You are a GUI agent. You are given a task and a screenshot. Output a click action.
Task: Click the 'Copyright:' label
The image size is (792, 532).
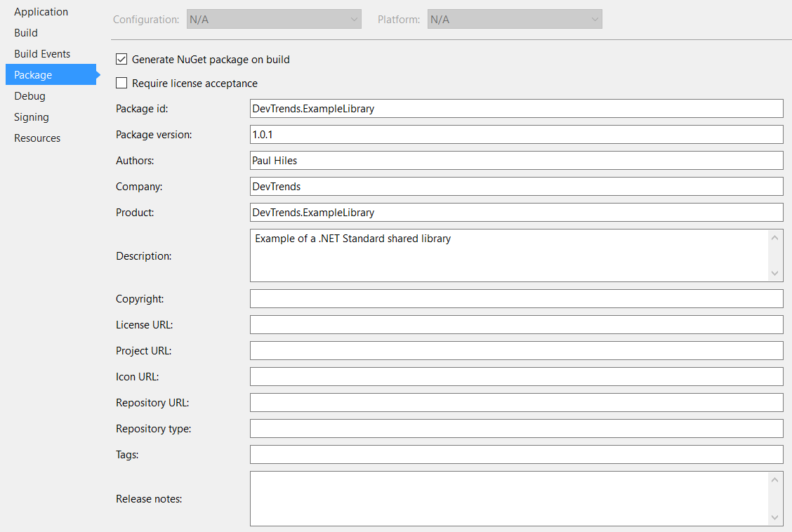pos(140,299)
